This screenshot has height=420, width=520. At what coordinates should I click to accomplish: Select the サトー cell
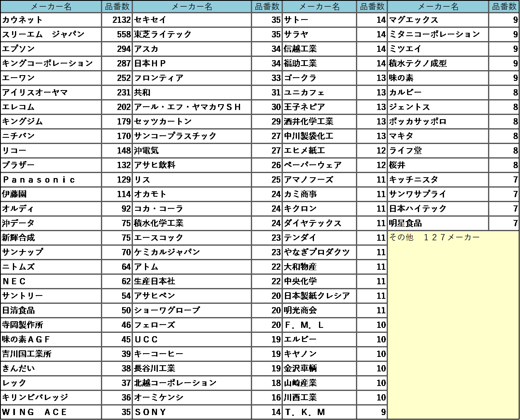pos(319,20)
